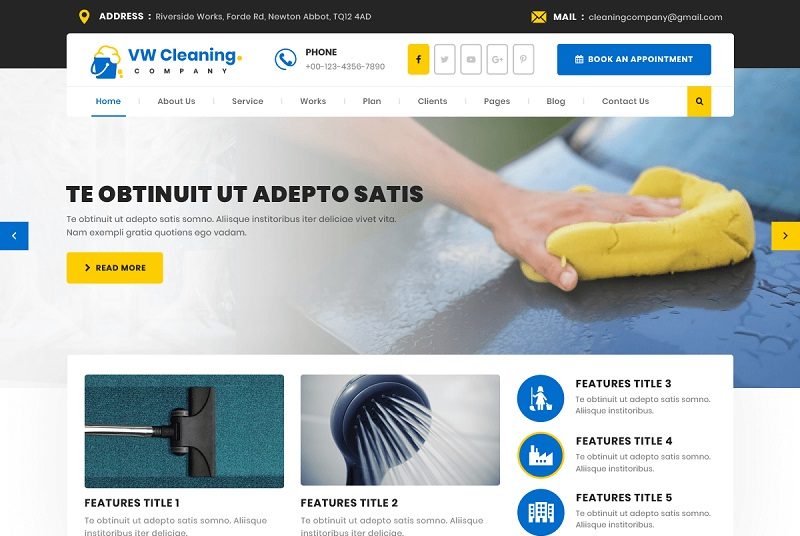The width and height of the screenshot is (800, 536).
Task: Click the vacuum cleaner feature thumbnail
Action: click(x=184, y=431)
